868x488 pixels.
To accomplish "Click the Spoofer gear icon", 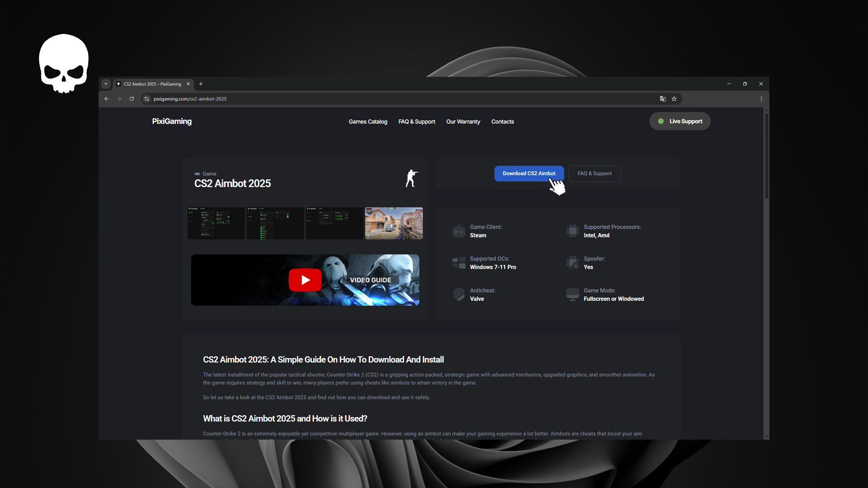I will coord(572,263).
